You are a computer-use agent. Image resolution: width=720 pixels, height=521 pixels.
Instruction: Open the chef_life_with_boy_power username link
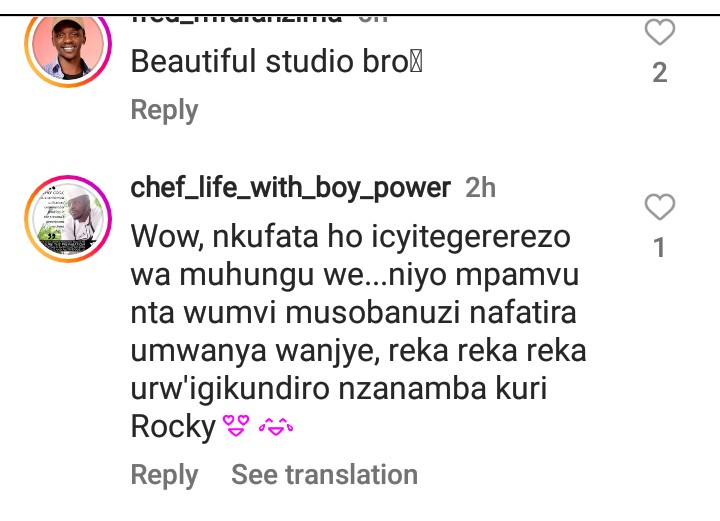coord(291,187)
